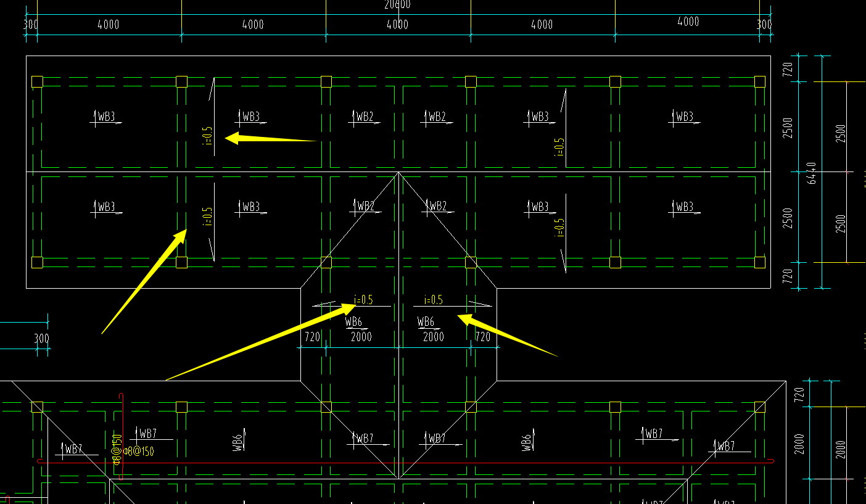Select the white i=0.5 slope label above right WB6
Image resolution: width=866 pixels, height=504 pixels.
click(x=434, y=300)
